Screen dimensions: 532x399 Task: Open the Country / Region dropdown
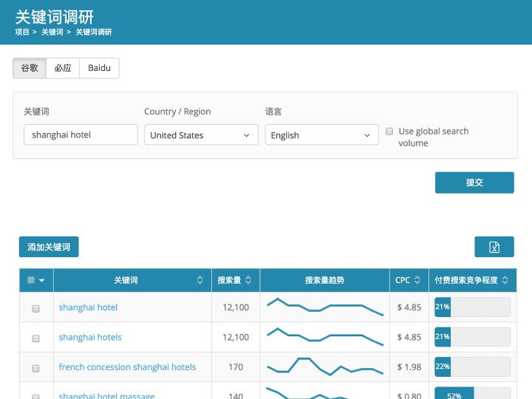click(201, 135)
